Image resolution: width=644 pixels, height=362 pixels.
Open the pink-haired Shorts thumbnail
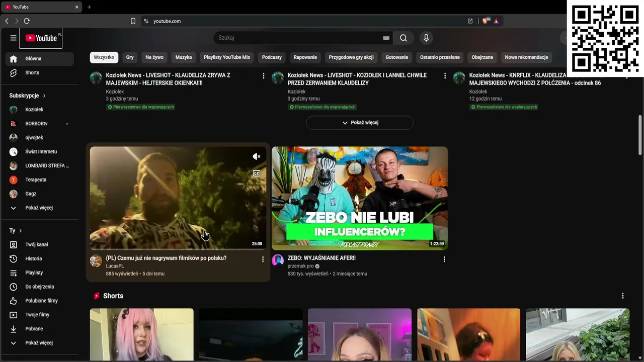tap(142, 334)
